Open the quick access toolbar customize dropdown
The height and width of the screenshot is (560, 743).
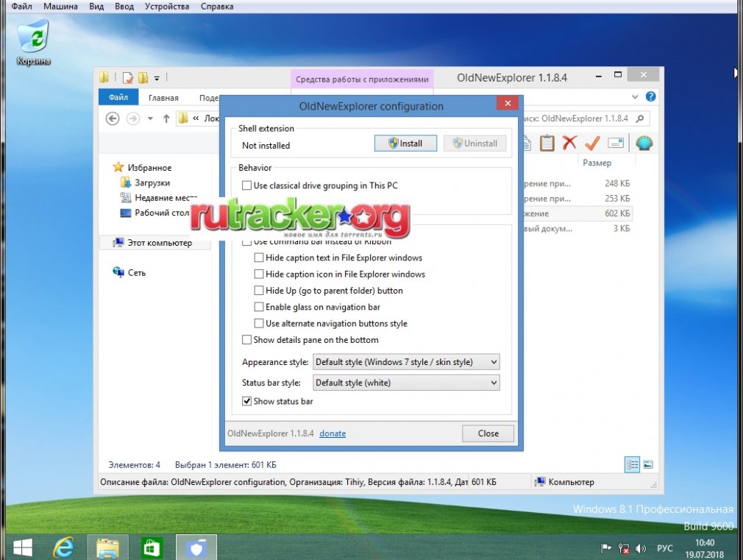[x=157, y=78]
